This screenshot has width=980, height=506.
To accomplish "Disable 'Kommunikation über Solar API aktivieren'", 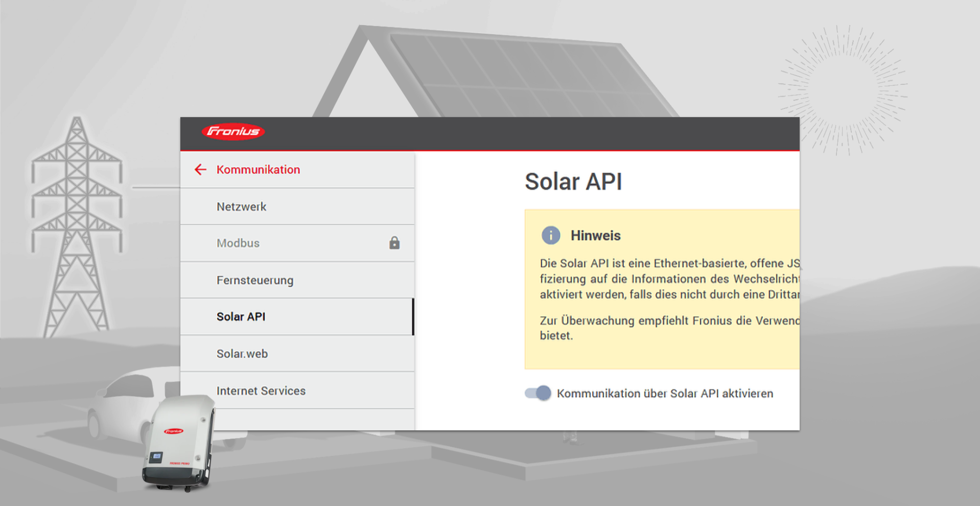I will tap(537, 393).
